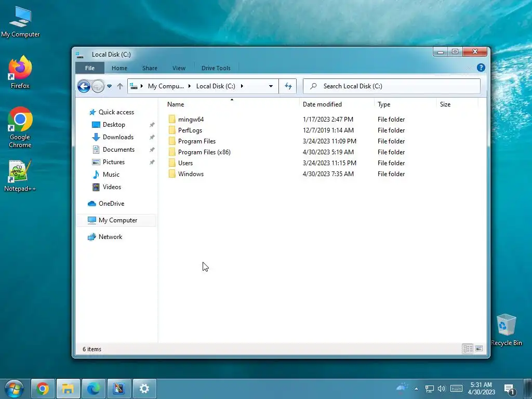The image size is (532, 399).
Task: Switch to the details view layout
Action: (468, 349)
